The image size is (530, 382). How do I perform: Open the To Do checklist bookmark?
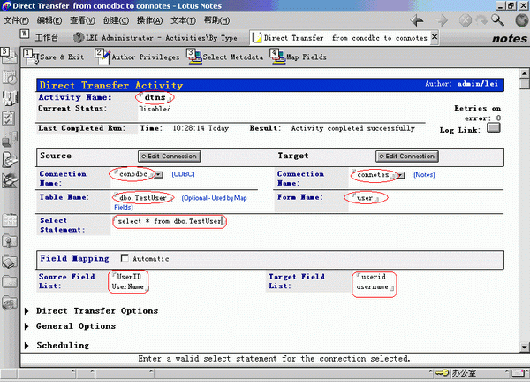(x=9, y=119)
